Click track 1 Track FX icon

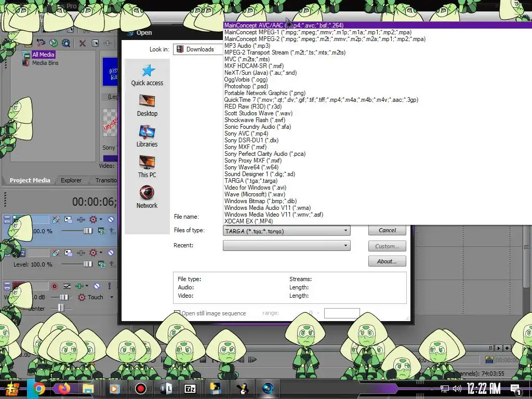tap(81, 220)
